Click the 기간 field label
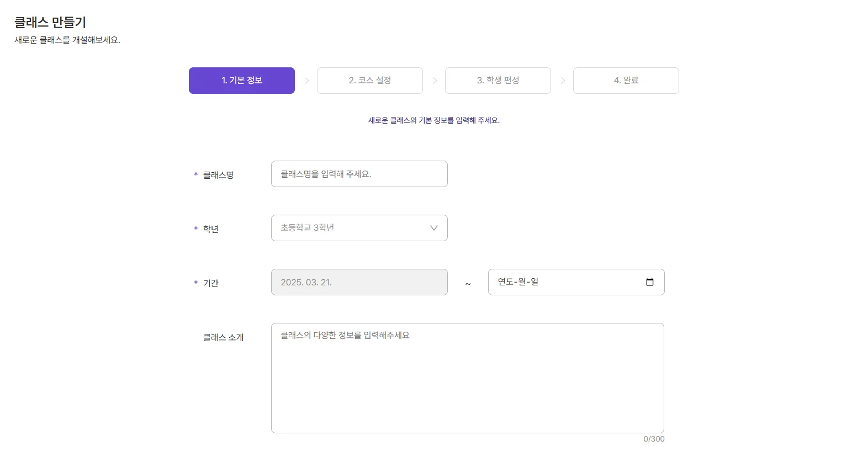This screenshot has height=462, width=868. [211, 283]
